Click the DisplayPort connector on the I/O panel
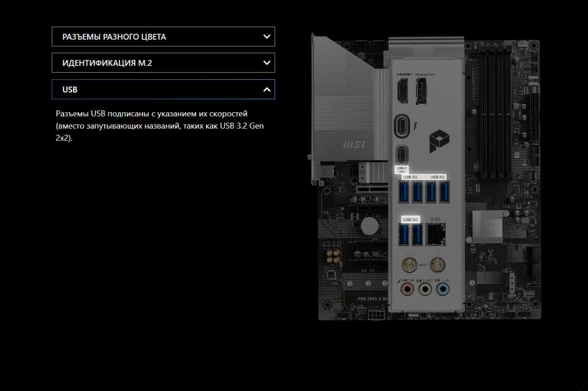This screenshot has width=588, height=391. (422, 91)
